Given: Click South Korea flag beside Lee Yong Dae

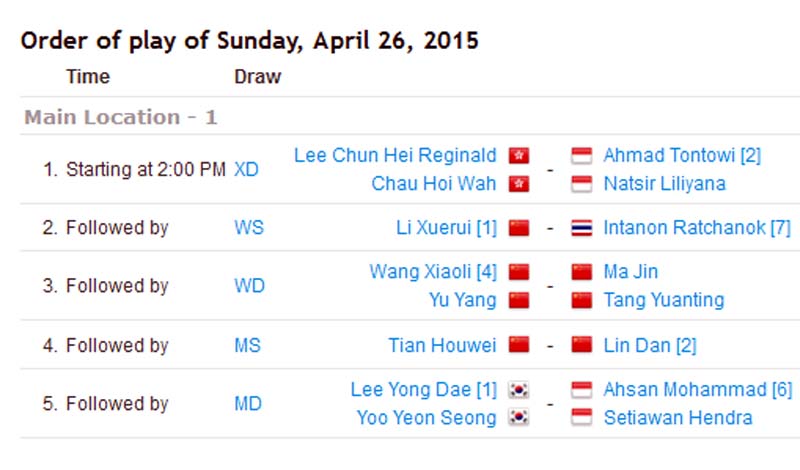Looking at the screenshot, I should (518, 390).
